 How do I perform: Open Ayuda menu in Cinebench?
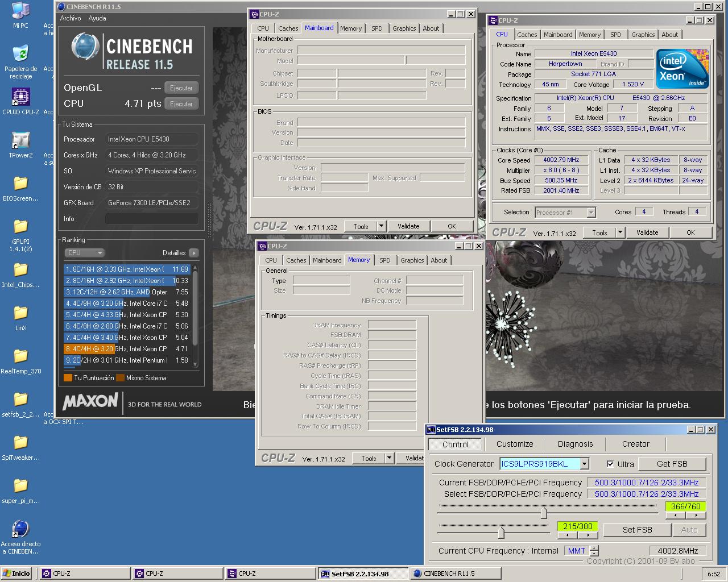coord(97,18)
